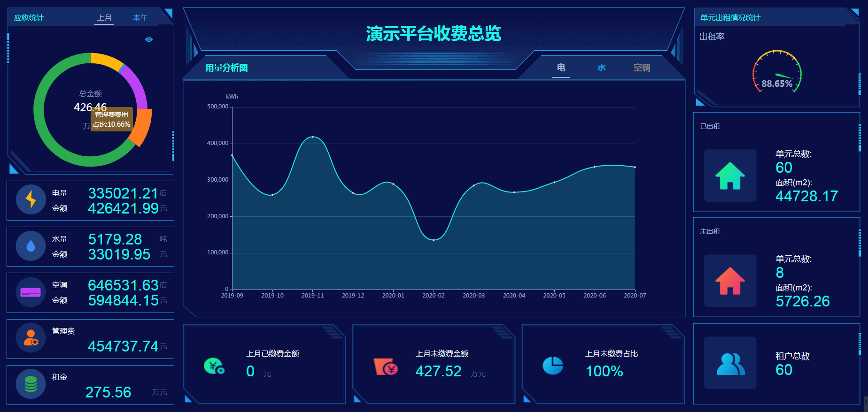Click the purple air conditioner icon
This screenshot has height=412, width=868.
tap(31, 292)
